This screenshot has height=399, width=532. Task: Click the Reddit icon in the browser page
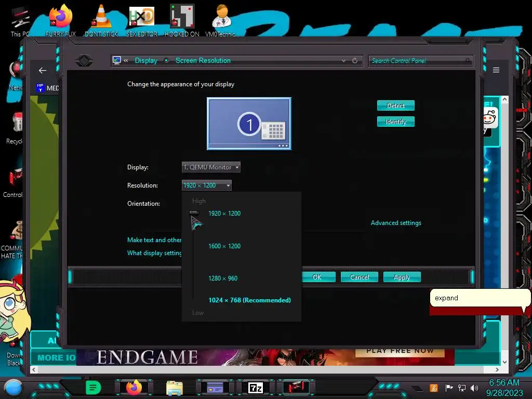(x=490, y=118)
